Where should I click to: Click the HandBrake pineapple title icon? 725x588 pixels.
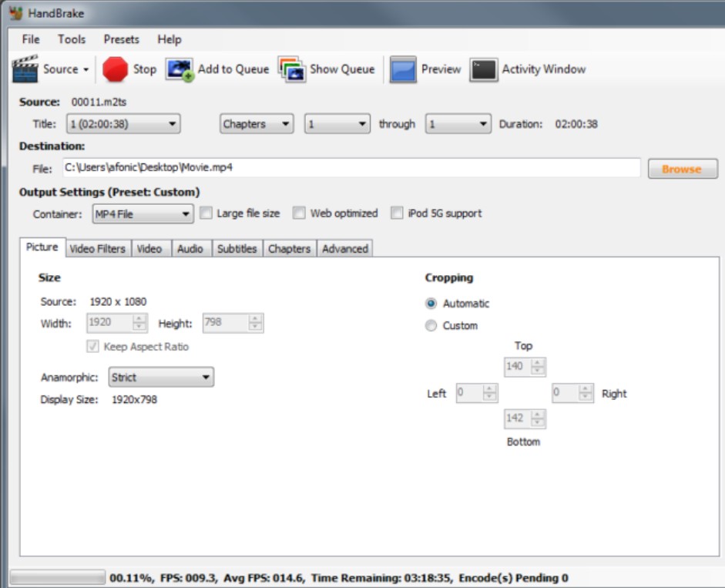click(x=16, y=13)
